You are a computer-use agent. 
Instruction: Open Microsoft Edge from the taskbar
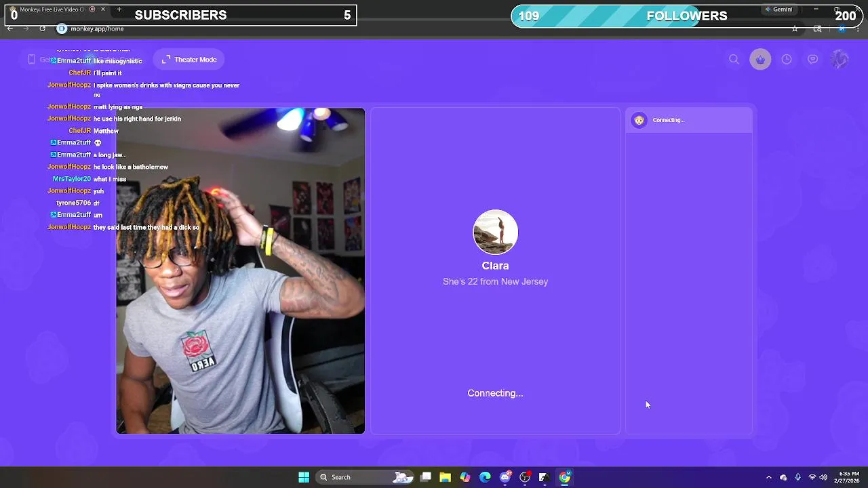(x=485, y=477)
